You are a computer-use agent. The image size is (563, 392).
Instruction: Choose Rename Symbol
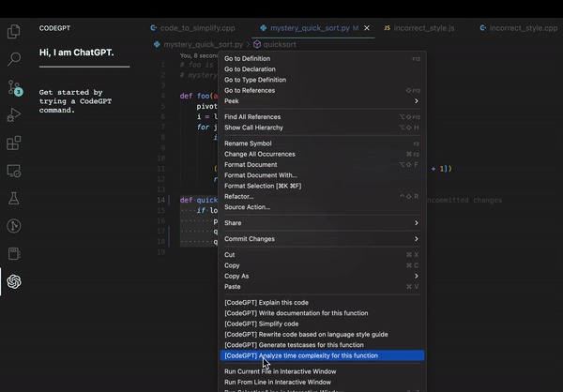322,143
